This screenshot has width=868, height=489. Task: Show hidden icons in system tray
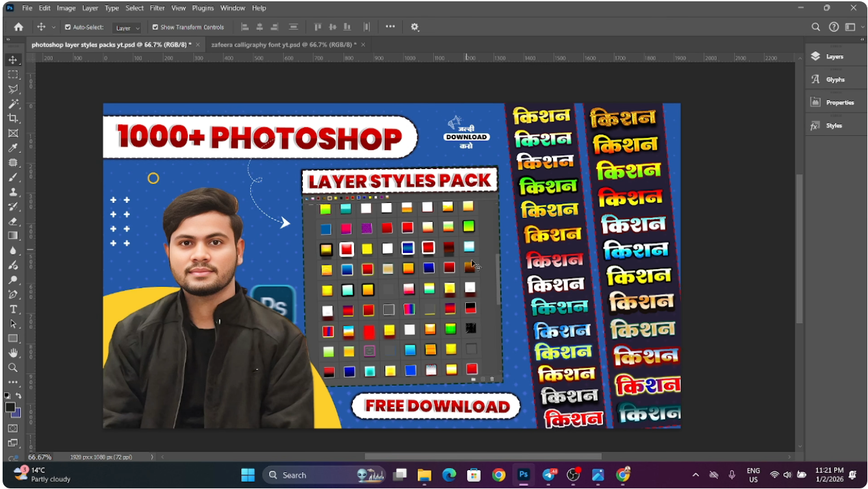tap(696, 475)
